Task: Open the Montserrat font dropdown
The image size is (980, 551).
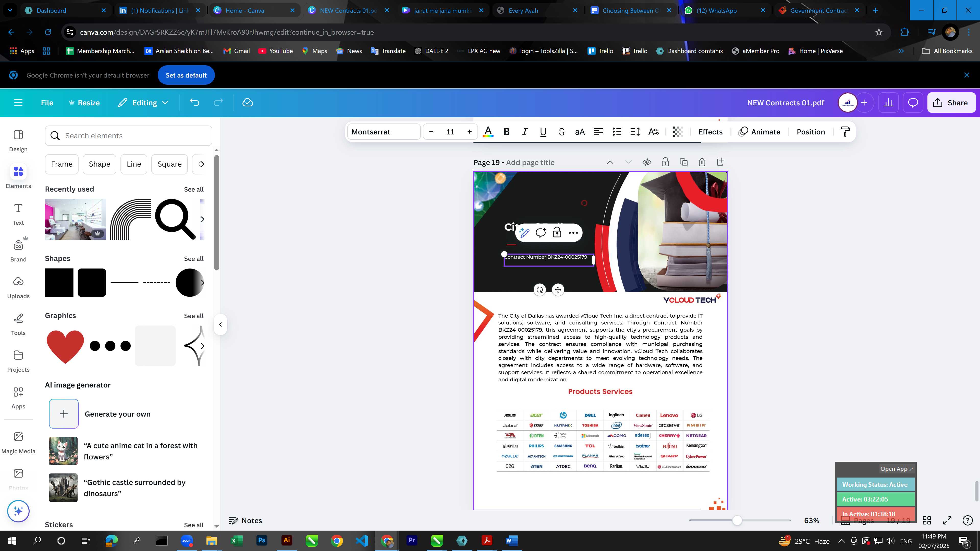Action: point(384,132)
